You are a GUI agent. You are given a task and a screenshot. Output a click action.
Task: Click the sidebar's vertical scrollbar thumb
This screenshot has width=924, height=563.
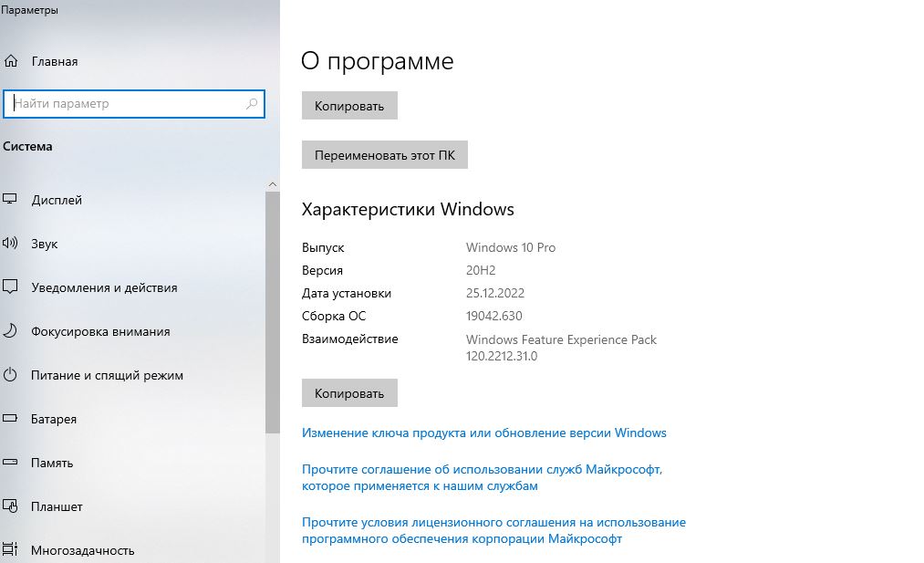point(272,310)
